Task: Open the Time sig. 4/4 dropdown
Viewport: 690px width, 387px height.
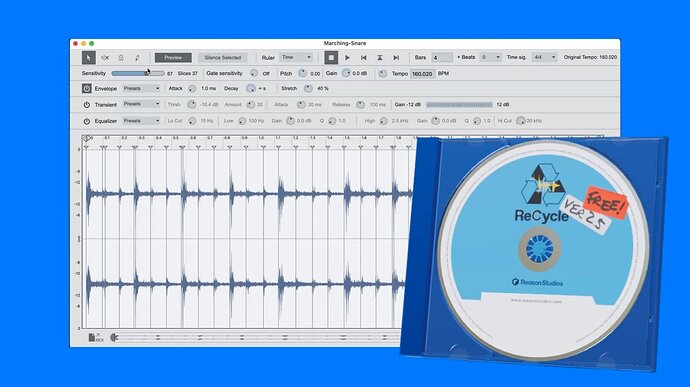Action: [x=545, y=57]
